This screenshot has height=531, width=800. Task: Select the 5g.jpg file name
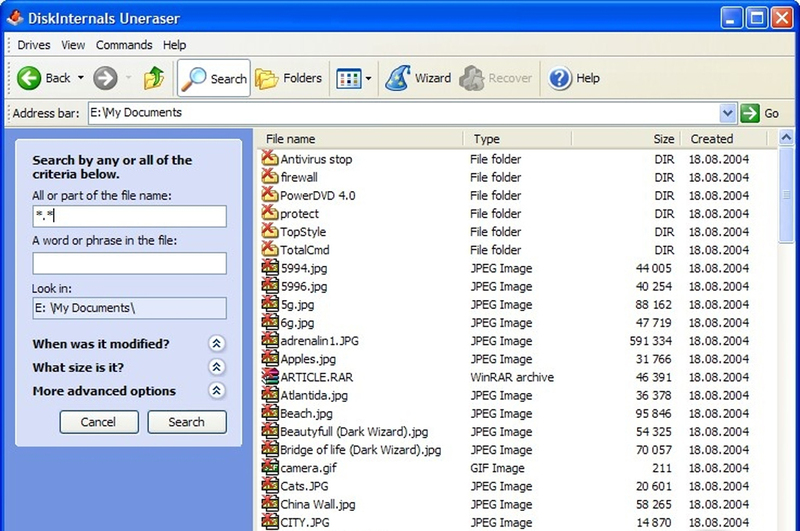(x=297, y=305)
